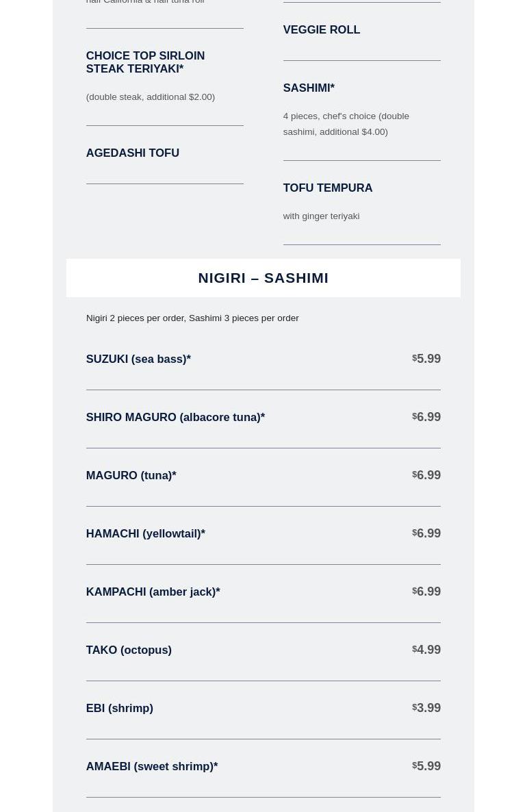The image size is (527, 812).
Task: Click the $3.99 price for EBI
Action: (x=427, y=708)
